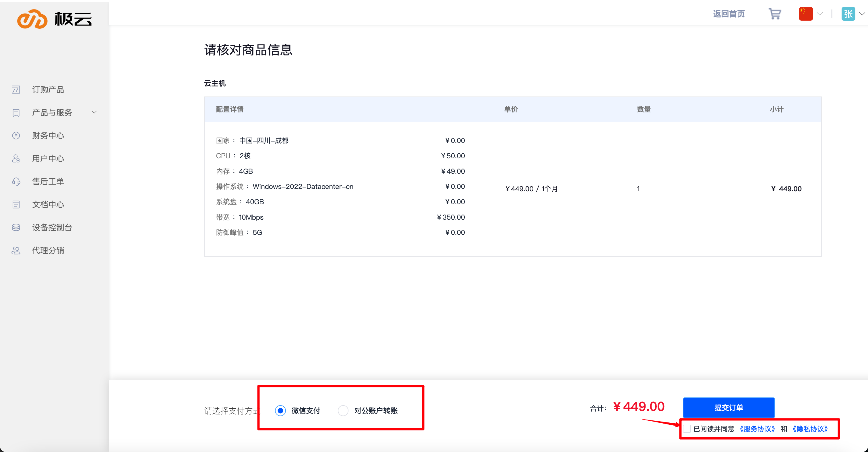
Task: Open user account dropdown arrow beside 张
Action: point(862,14)
